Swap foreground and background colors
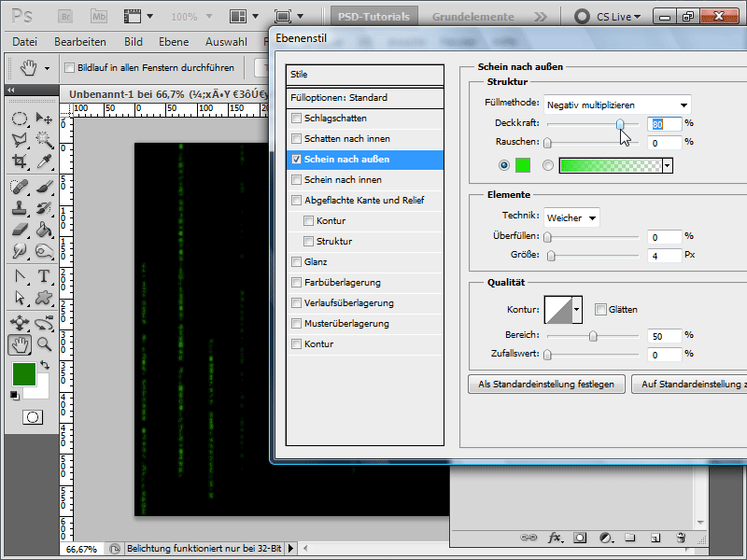Viewport: 747px width, 560px height. pos(45,365)
